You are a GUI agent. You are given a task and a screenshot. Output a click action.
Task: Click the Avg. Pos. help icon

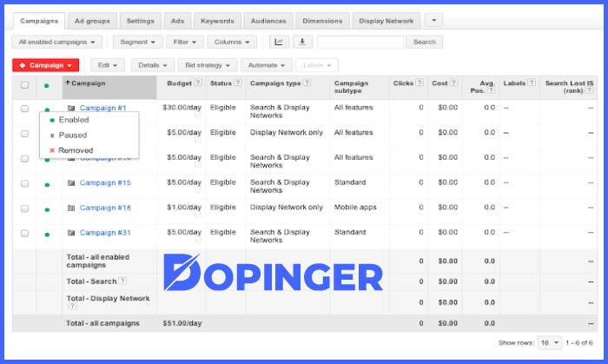pos(491,90)
